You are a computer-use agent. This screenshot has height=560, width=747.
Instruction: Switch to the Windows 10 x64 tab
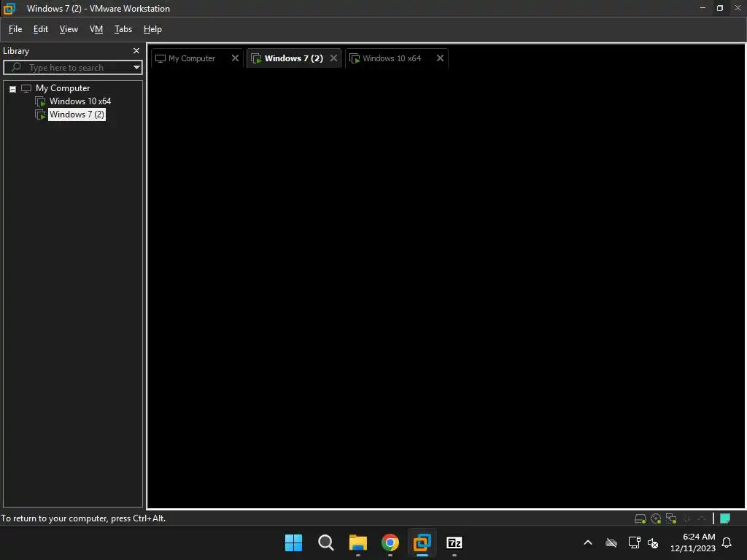tap(392, 58)
